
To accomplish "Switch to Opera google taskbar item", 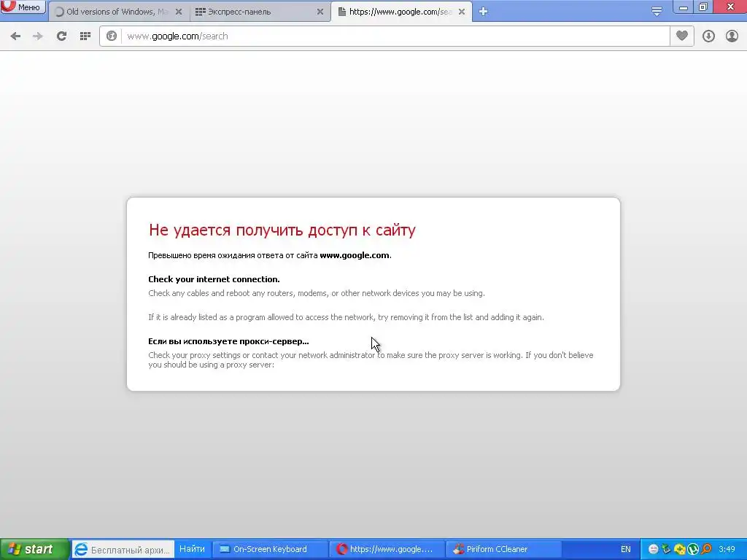I will pos(387,550).
